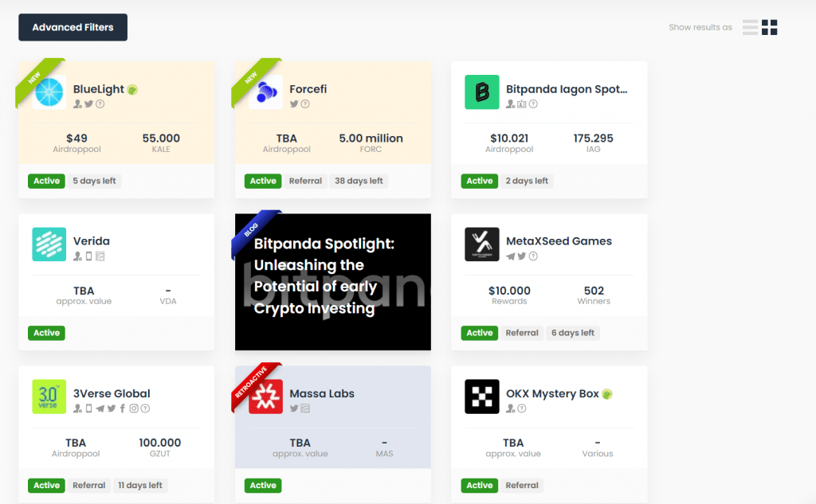Click the Forcefi project logo

pos(265,92)
